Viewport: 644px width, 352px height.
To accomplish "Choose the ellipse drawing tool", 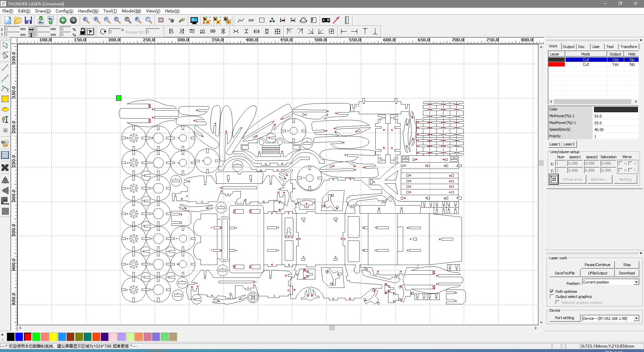I will [x=5, y=109].
